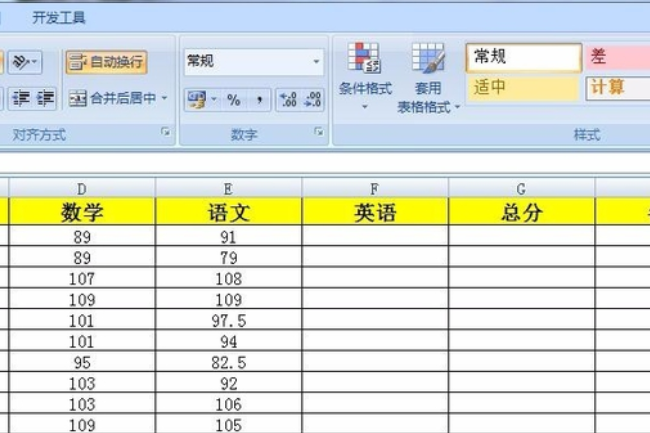Click accounting number format icon

click(x=197, y=100)
